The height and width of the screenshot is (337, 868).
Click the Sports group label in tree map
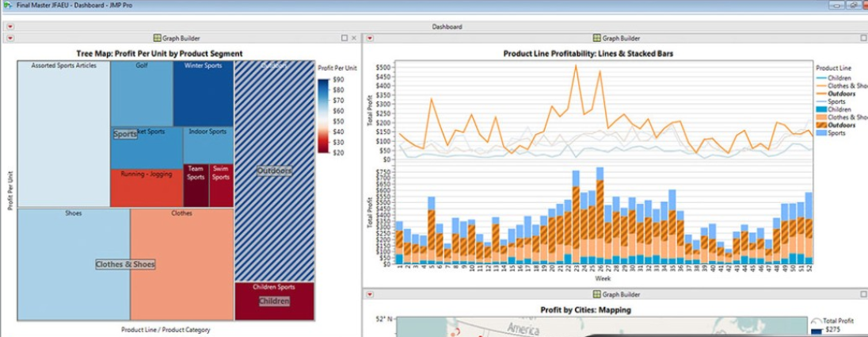click(125, 134)
